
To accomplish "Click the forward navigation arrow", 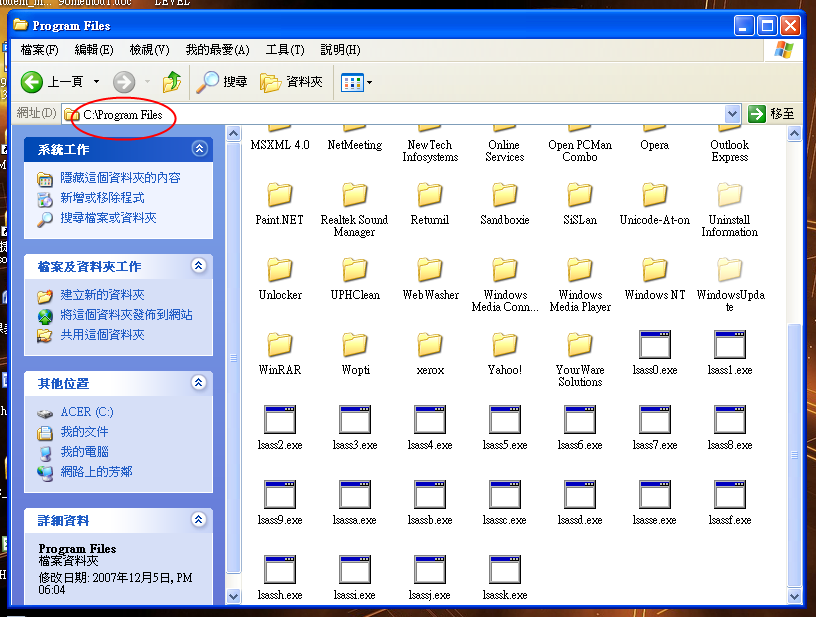I will tap(124, 82).
